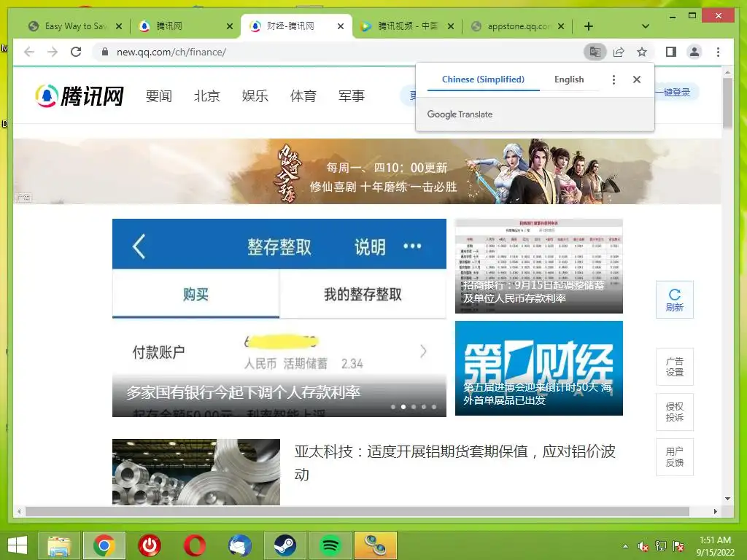Open 招商银行 deposit rate article thumbnail

pyautogui.click(x=539, y=265)
